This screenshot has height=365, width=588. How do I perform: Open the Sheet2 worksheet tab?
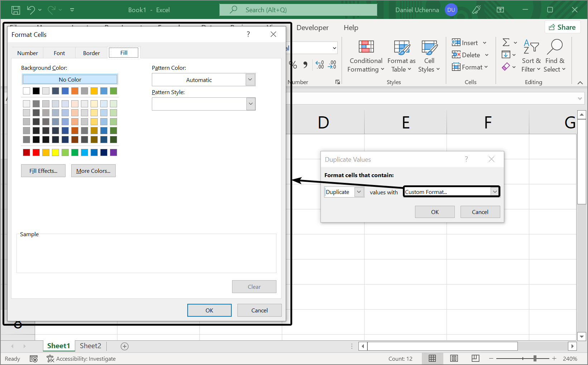pyautogui.click(x=90, y=346)
